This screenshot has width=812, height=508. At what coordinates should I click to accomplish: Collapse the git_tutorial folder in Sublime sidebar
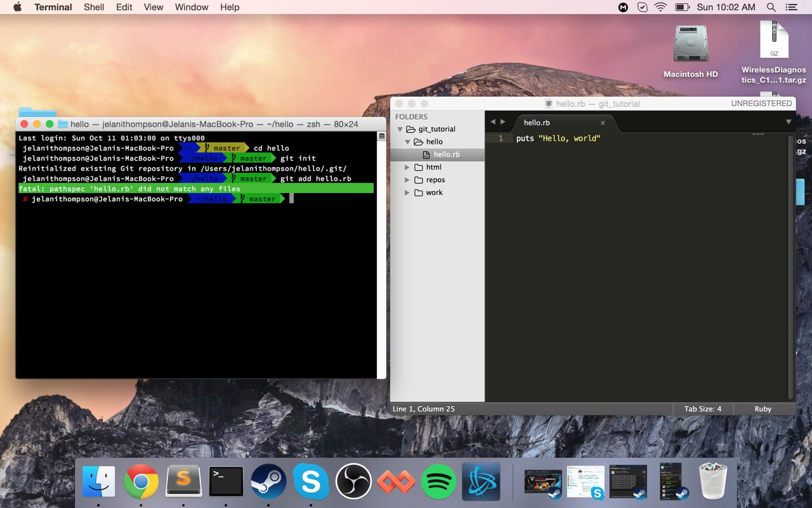tap(400, 130)
